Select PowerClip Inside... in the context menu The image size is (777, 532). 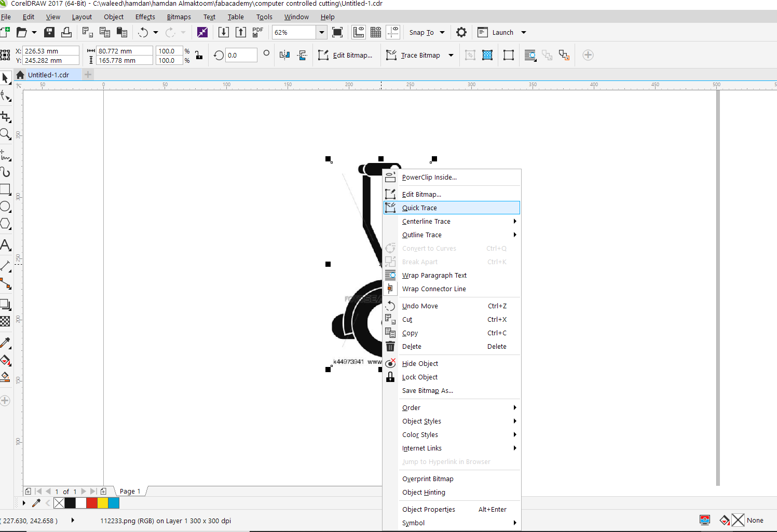(452, 178)
